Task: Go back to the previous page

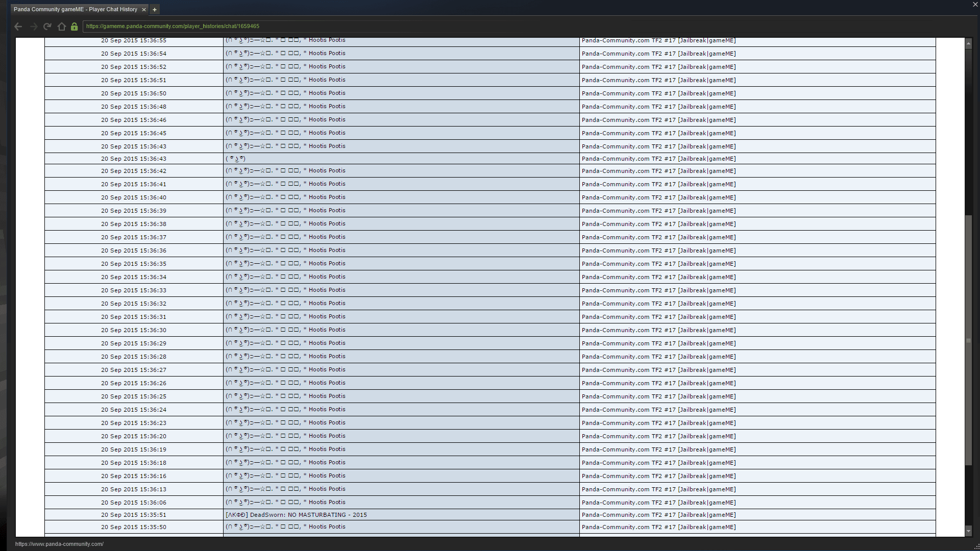Action: tap(18, 27)
